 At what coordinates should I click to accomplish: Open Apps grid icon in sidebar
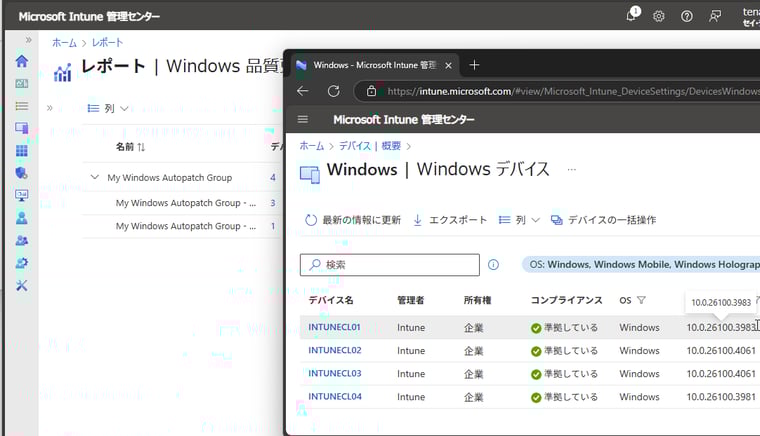pyautogui.click(x=22, y=151)
